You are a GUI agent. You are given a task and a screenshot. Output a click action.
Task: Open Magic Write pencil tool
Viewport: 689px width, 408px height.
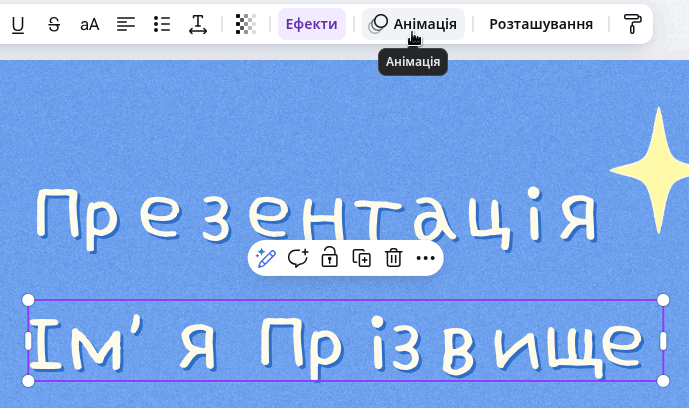pyautogui.click(x=266, y=258)
